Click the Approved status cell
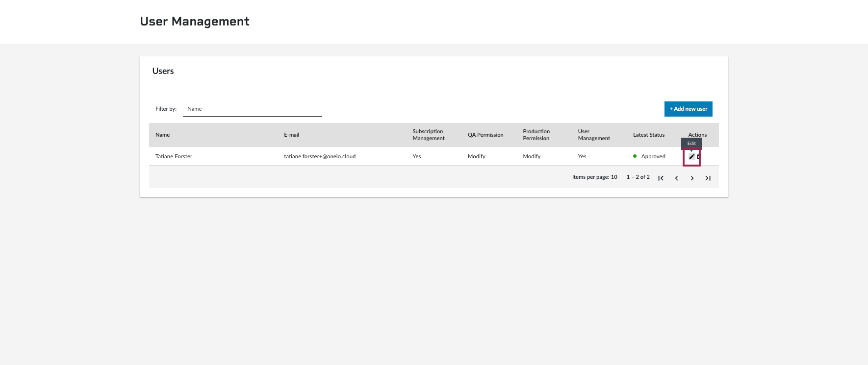Viewport: 868px width, 365px height. pyautogui.click(x=649, y=156)
